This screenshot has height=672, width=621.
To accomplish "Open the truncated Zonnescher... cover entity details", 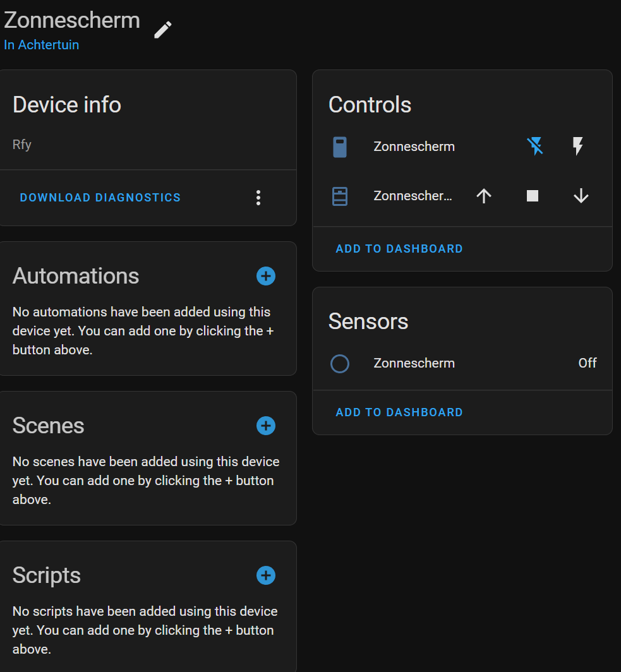I will [x=413, y=196].
